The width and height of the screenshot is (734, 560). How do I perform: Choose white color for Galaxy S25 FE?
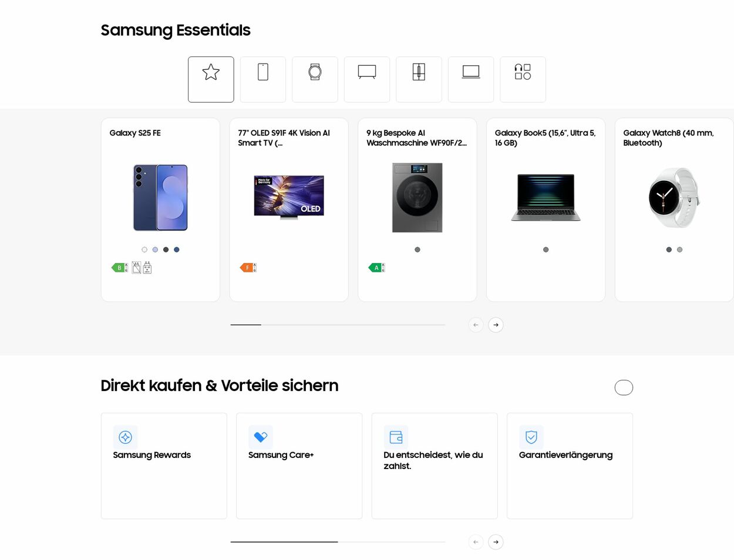[144, 249]
